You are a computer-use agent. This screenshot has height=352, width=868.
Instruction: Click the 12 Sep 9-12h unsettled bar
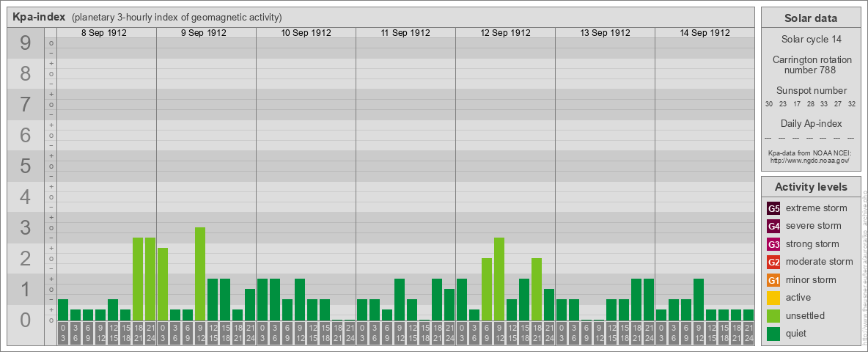499,279
